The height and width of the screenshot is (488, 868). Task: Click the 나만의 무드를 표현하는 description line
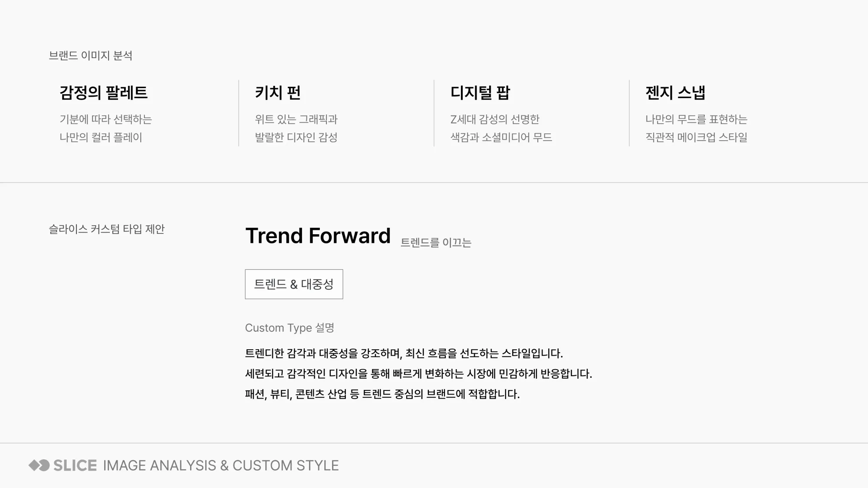click(x=697, y=119)
